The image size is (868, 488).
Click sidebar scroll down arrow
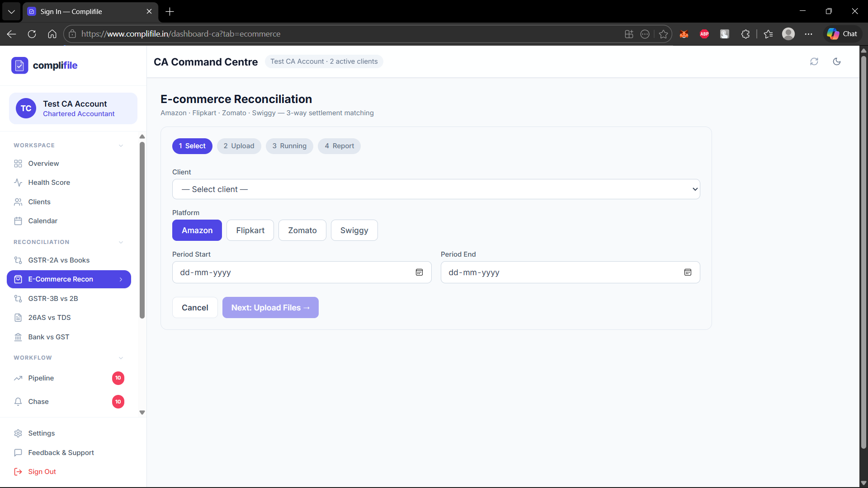(142, 413)
